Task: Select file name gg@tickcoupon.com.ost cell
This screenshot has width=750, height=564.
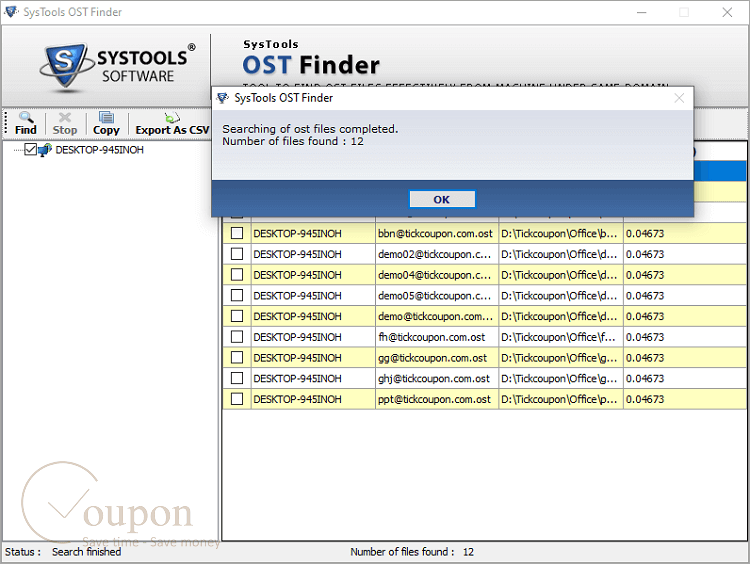Action: [437, 358]
